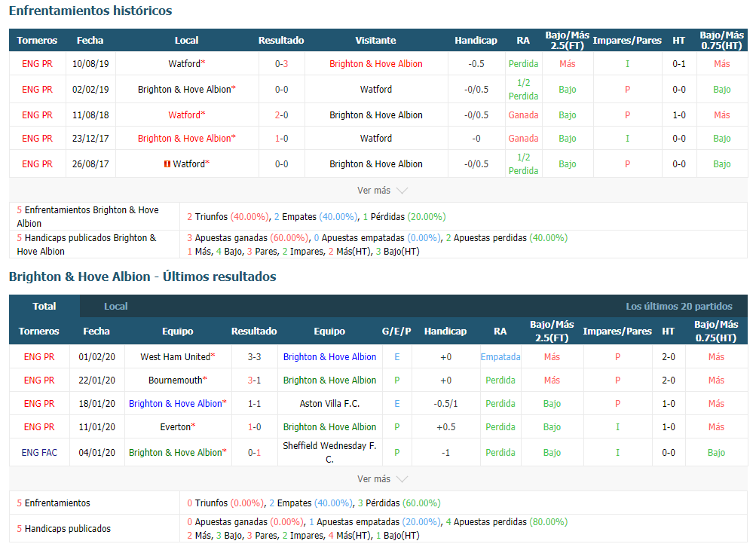Open Everton team link

[x=177, y=426]
